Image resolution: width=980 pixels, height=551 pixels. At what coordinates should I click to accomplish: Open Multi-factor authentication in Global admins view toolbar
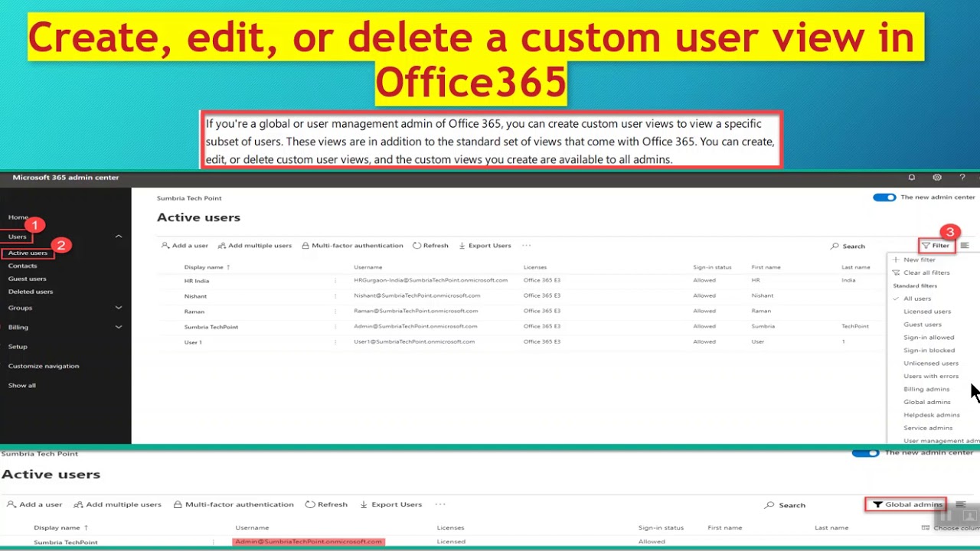(x=234, y=504)
